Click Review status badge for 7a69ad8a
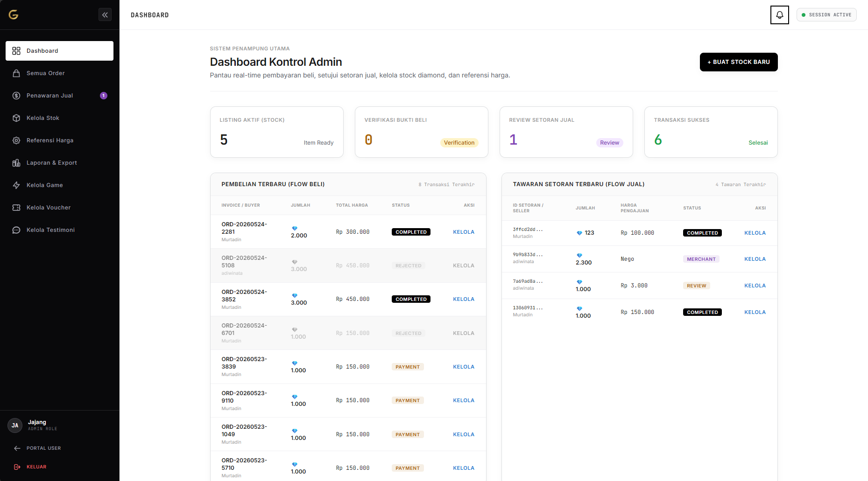Image resolution: width=868 pixels, height=481 pixels. point(697,286)
